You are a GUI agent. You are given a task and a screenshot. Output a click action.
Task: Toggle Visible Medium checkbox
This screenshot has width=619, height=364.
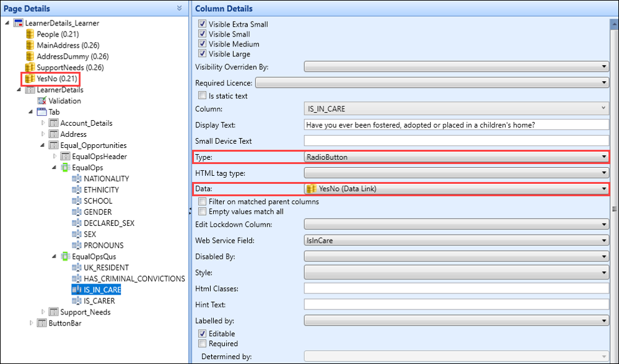tap(202, 44)
